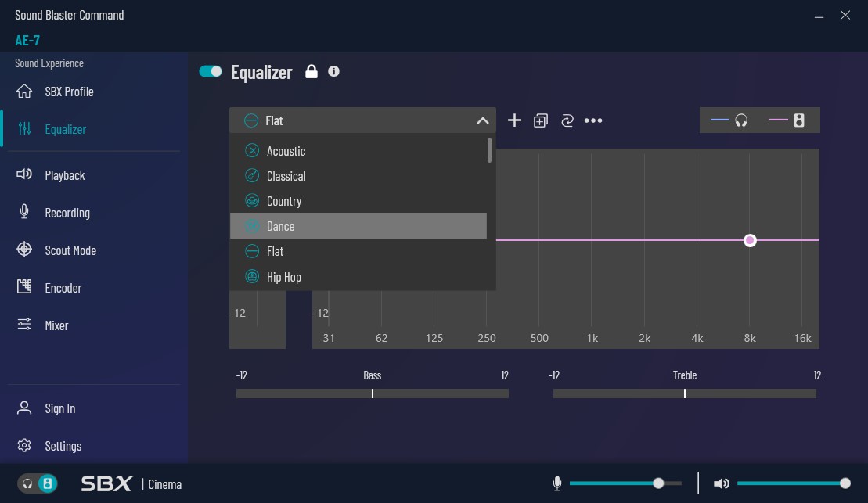The width and height of the screenshot is (868, 503).
Task: Click the SBX Profile home icon
Action: pos(24,91)
